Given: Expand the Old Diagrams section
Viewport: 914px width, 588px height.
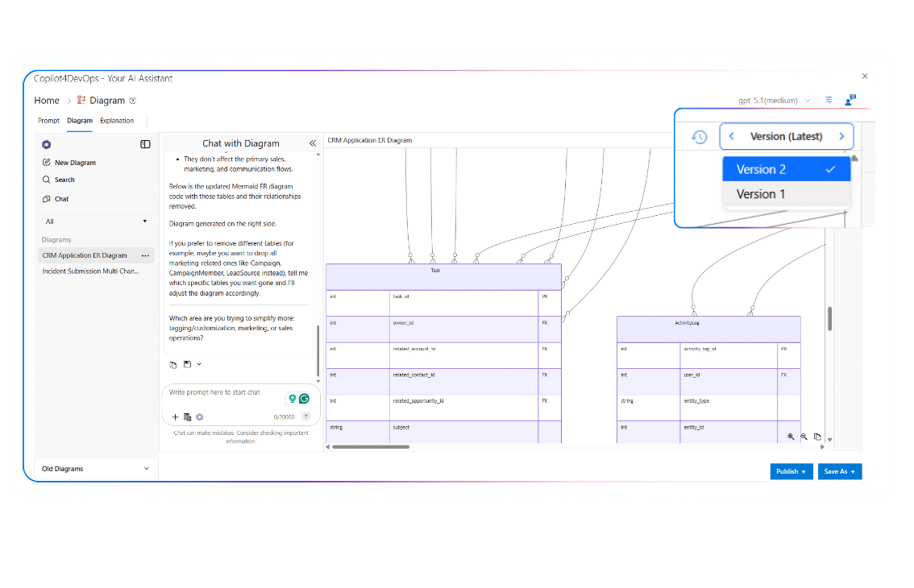Looking at the screenshot, I should pos(96,469).
